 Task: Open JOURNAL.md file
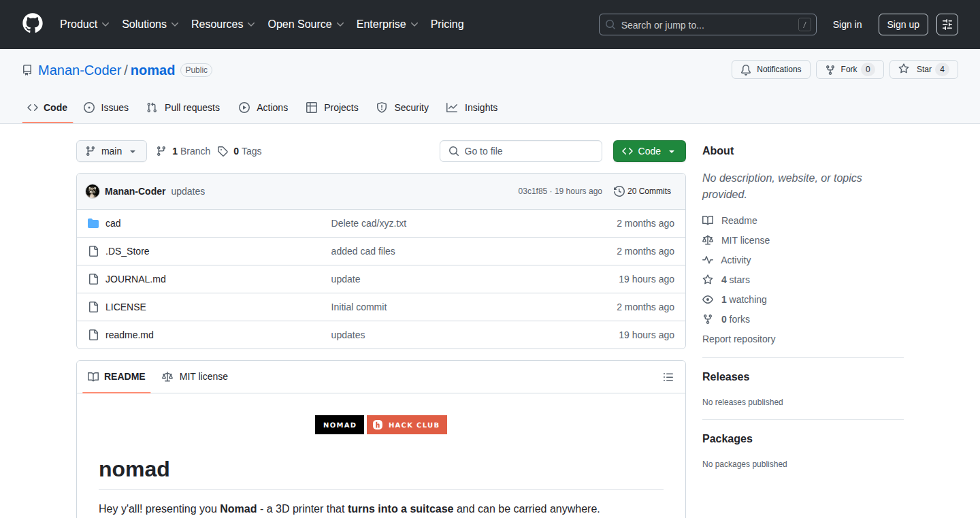click(x=135, y=279)
